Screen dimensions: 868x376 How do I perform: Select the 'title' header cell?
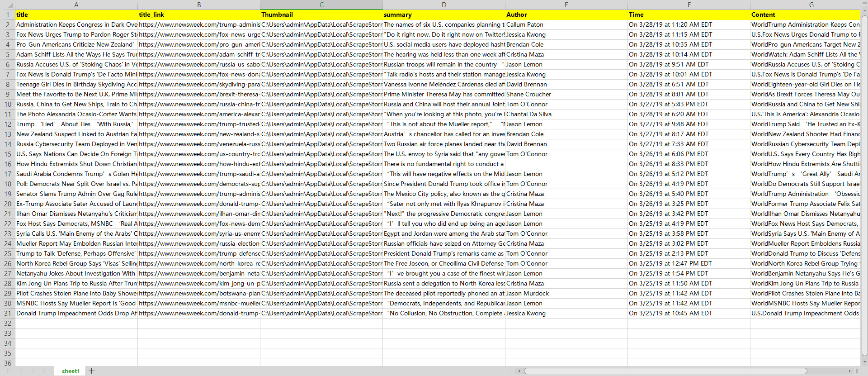(x=76, y=14)
